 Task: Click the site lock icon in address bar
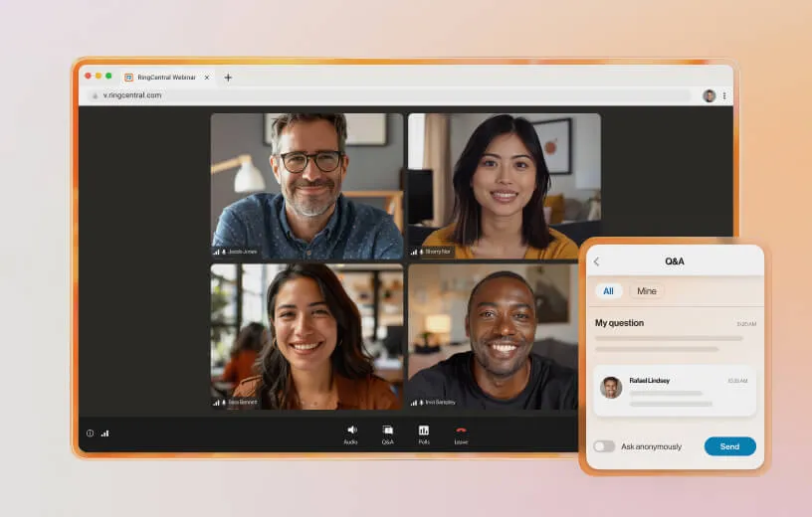click(95, 95)
